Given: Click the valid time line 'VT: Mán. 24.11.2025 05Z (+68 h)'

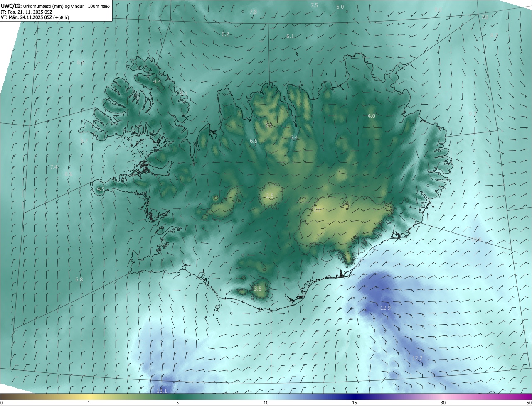Looking at the screenshot, I should pos(34,17).
